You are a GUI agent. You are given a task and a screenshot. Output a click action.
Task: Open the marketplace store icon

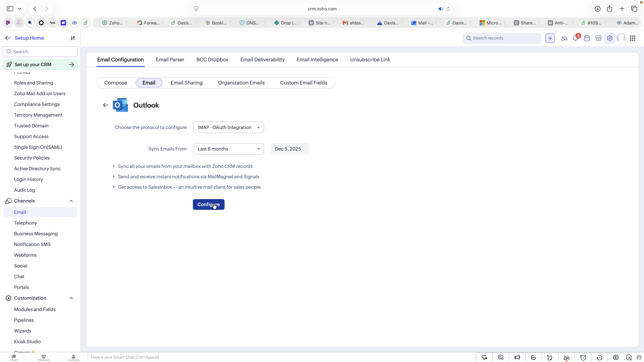coord(598,38)
